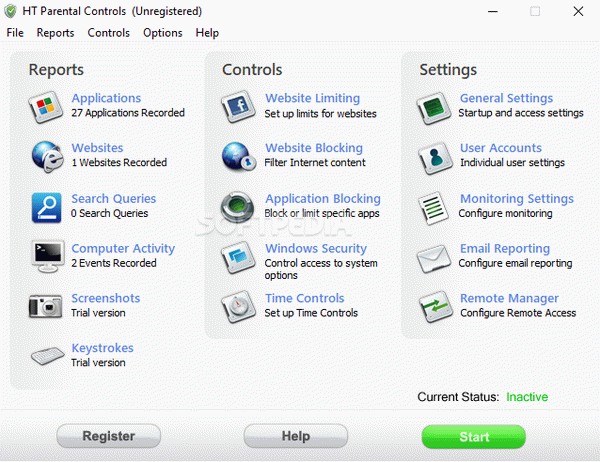Follow the Search Queries link
This screenshot has height=462, width=600.
click(114, 199)
